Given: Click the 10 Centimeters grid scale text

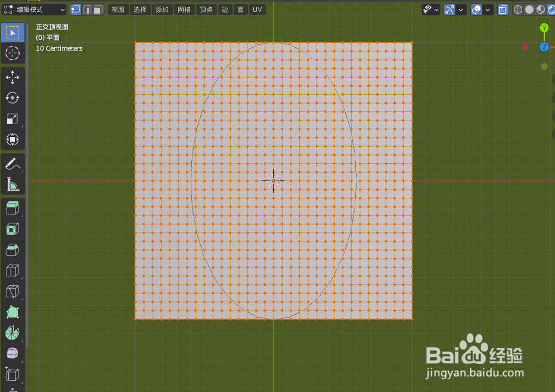Looking at the screenshot, I should (59, 48).
